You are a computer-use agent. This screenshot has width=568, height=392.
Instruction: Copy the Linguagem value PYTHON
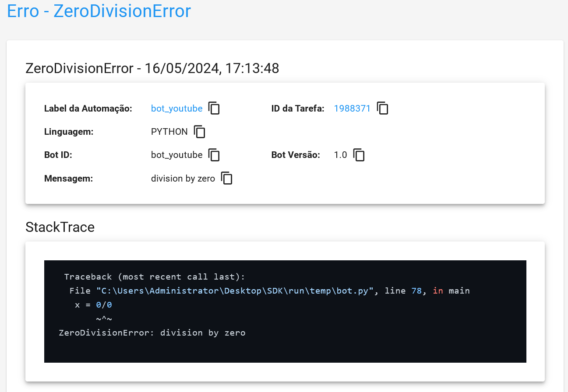pos(199,132)
